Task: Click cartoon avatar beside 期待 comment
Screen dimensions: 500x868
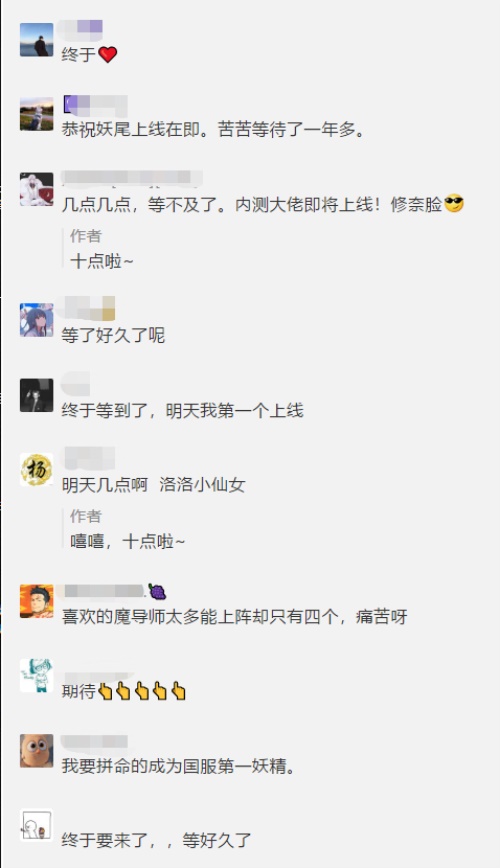Action: click(37, 676)
